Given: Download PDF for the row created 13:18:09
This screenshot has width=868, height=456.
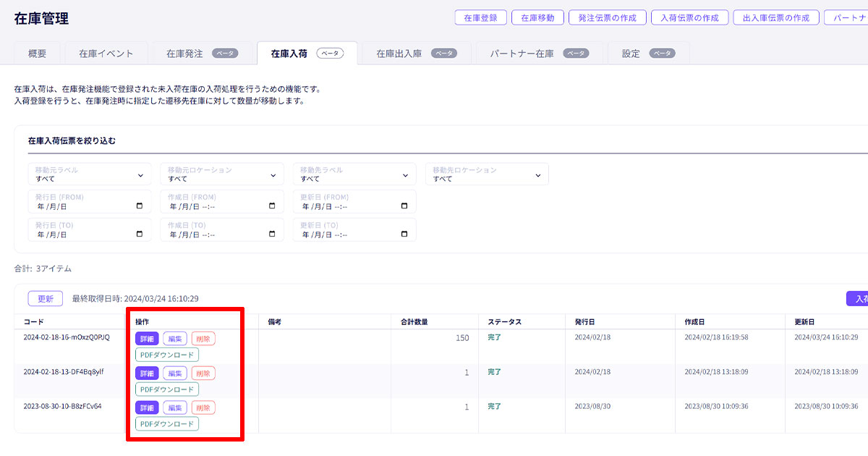Looking at the screenshot, I should [x=167, y=389].
